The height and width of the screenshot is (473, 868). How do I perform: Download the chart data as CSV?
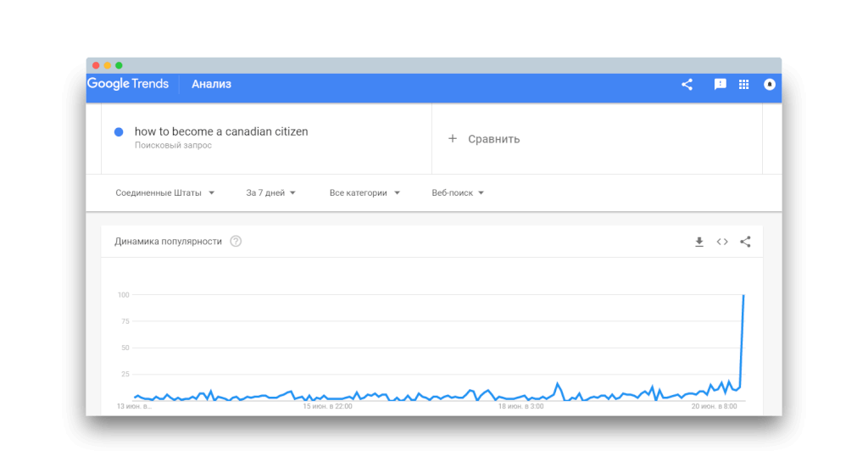pyautogui.click(x=699, y=242)
